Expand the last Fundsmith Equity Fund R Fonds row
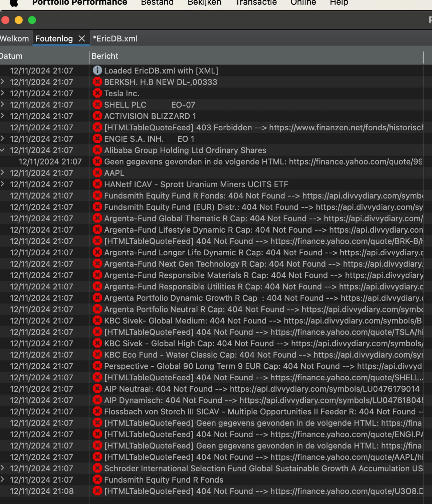 [3, 479]
